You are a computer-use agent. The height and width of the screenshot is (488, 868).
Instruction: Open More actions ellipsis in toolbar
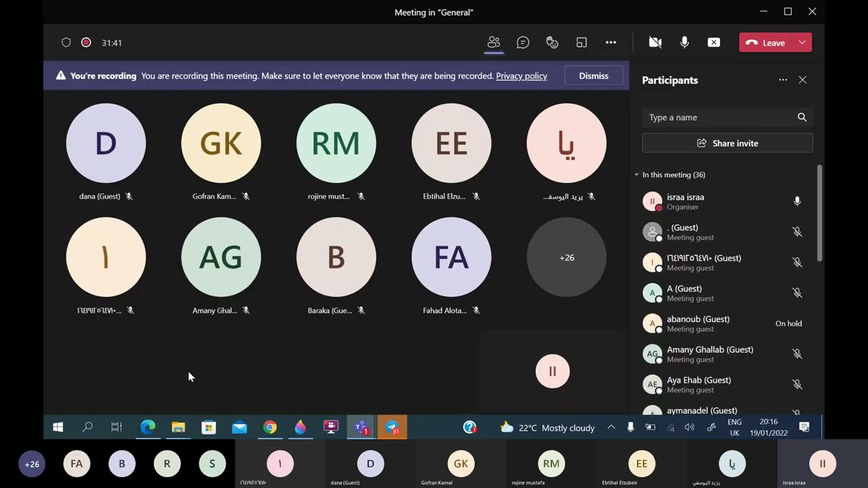(x=611, y=43)
